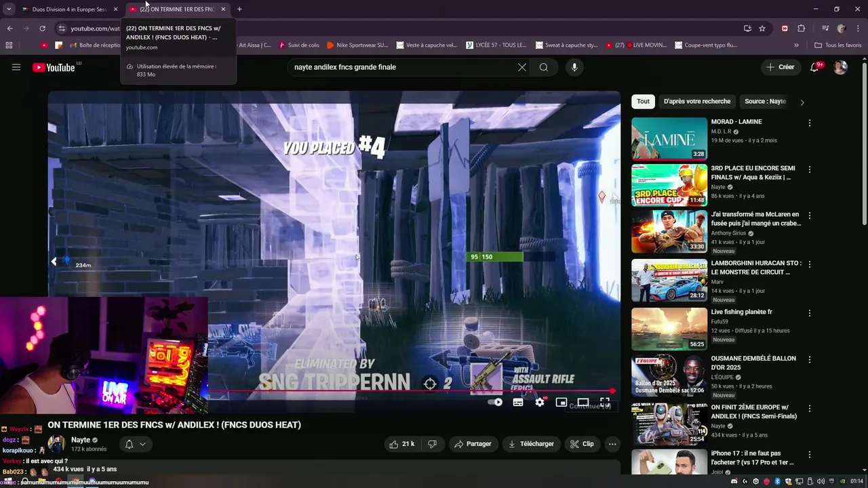The height and width of the screenshot is (488, 868).
Task: Open the Tous les favoris folder
Action: [837, 45]
